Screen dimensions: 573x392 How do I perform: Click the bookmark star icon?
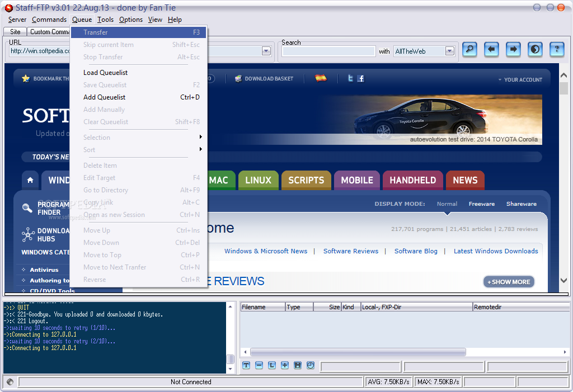(26, 78)
